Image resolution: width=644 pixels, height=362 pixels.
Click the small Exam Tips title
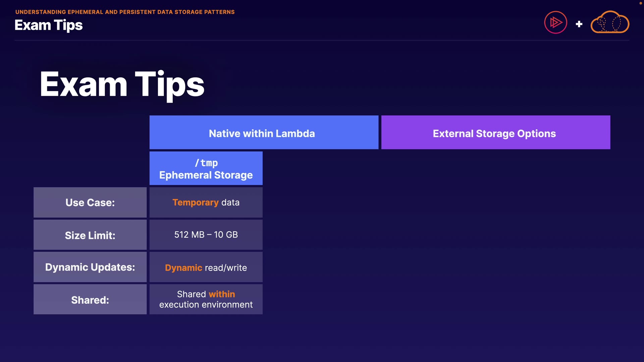point(49,25)
